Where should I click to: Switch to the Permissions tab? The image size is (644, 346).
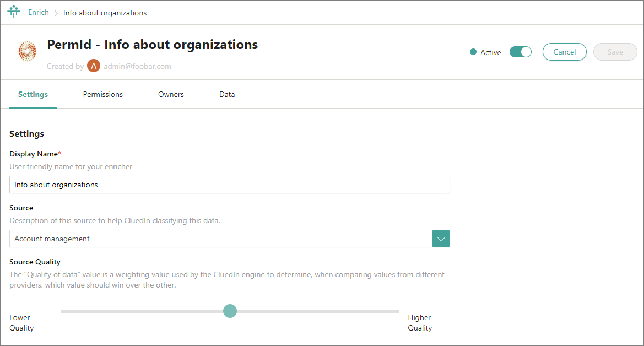(103, 94)
